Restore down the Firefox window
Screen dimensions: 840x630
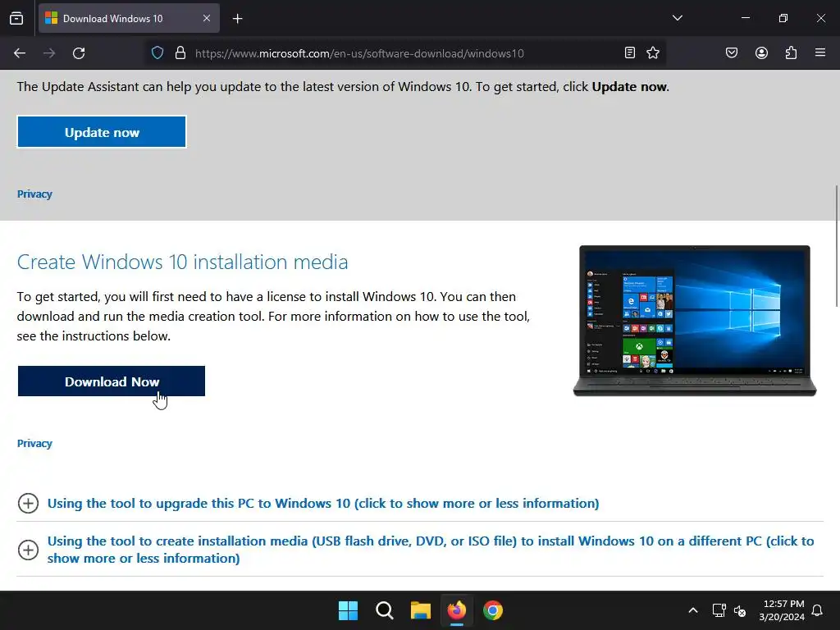click(783, 18)
